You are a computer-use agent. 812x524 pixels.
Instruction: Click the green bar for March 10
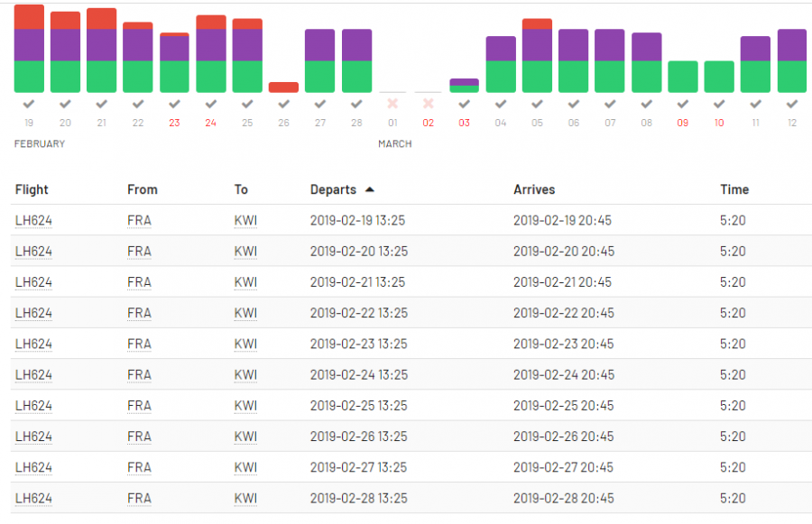point(719,77)
